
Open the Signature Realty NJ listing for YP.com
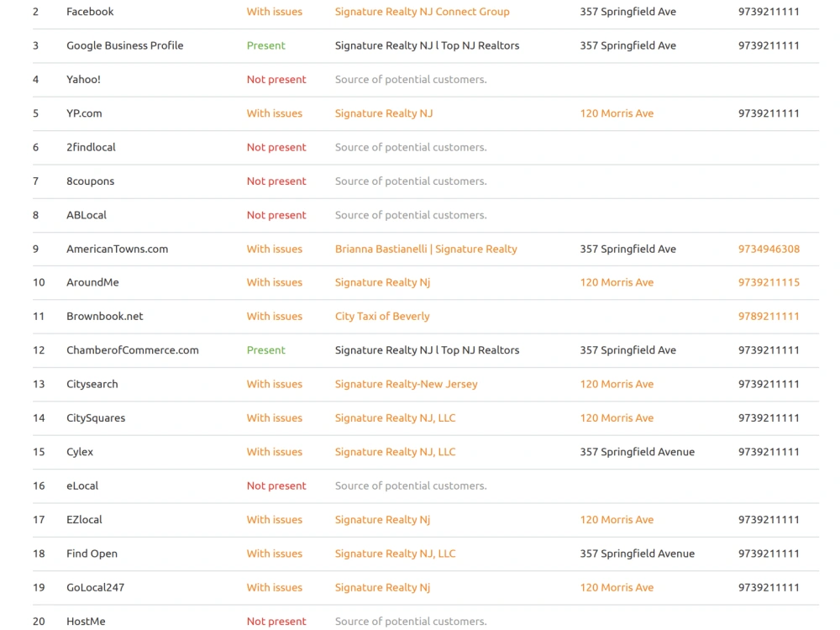coord(384,113)
